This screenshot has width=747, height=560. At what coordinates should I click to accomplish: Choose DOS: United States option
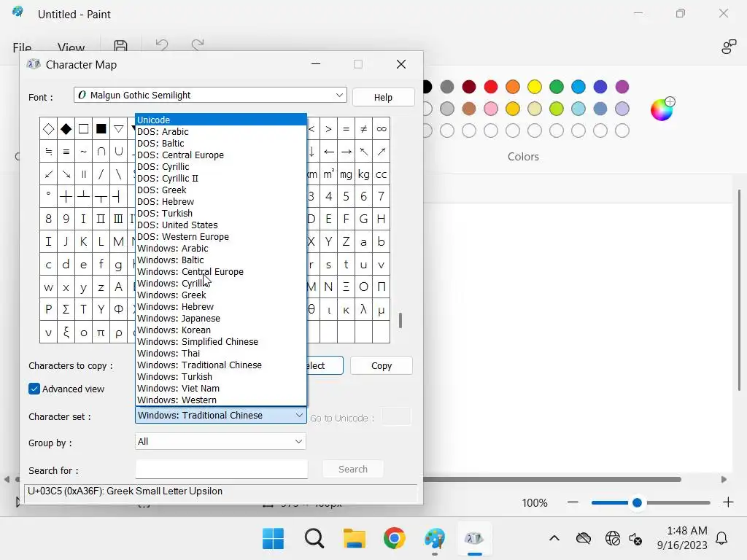220,225
